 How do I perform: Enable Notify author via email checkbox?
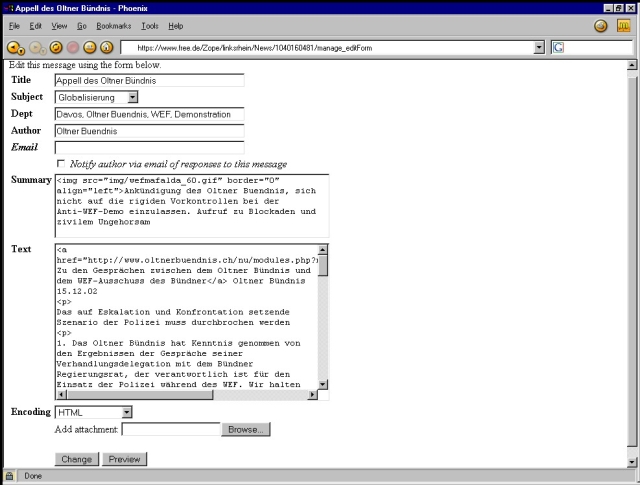pyautogui.click(x=61, y=164)
